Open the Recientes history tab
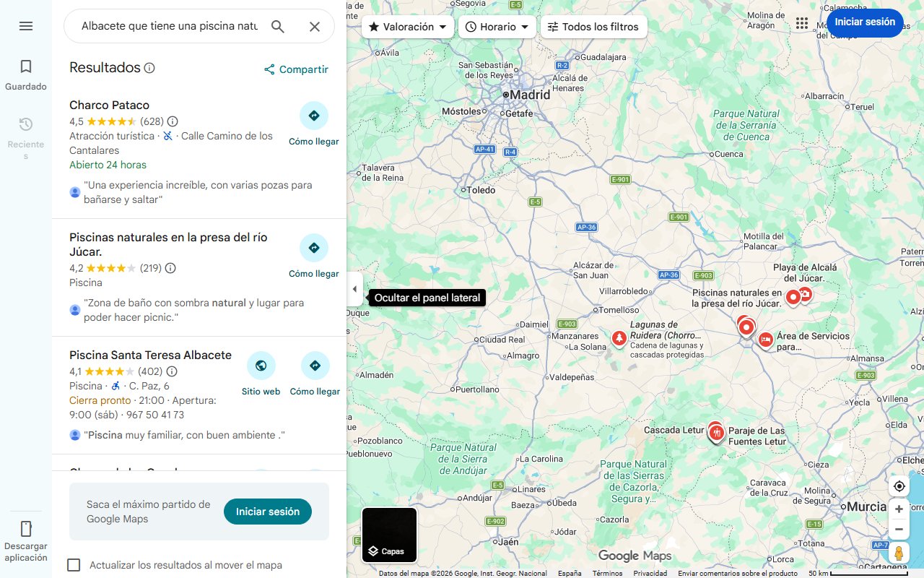The height and width of the screenshot is (578, 924). (26, 138)
